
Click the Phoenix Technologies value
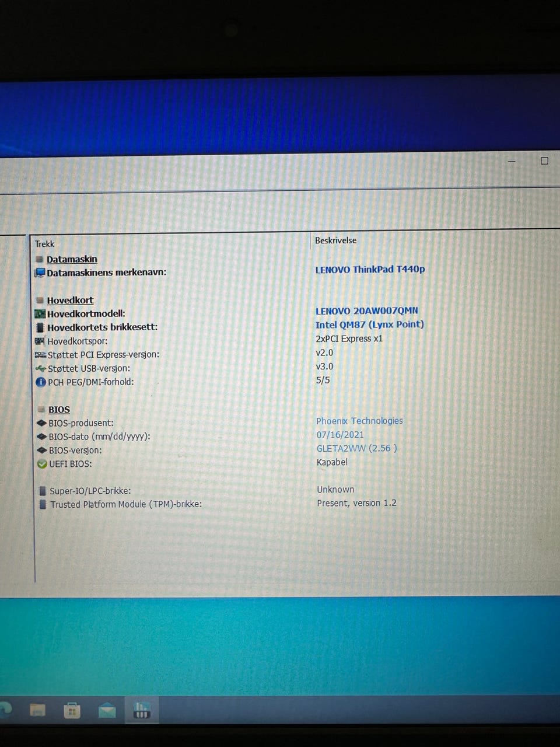pyautogui.click(x=359, y=421)
